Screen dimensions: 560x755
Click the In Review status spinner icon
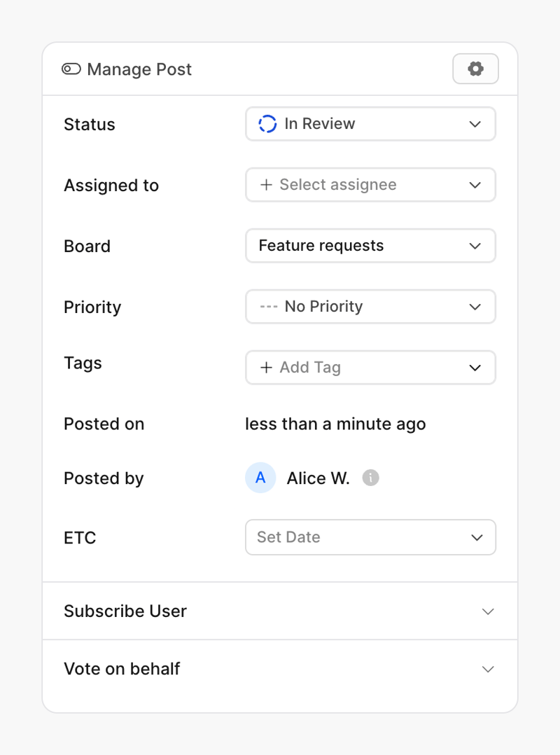click(x=267, y=123)
